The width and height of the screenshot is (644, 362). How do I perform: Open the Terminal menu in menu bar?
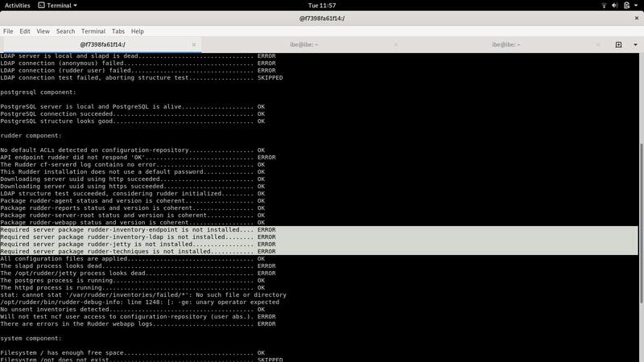pyautogui.click(x=93, y=31)
